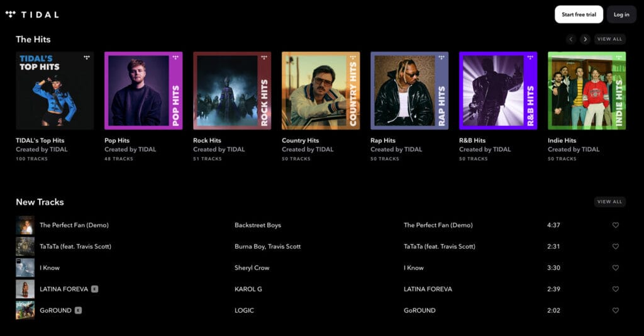Click The Hits section heading
Image resolution: width=644 pixels, height=336 pixels.
tap(33, 40)
